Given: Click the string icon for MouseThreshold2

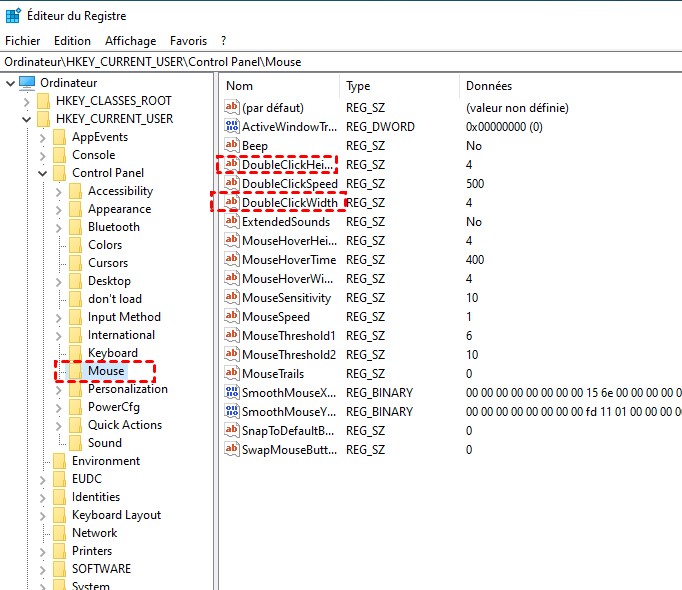Looking at the screenshot, I should coord(231,354).
